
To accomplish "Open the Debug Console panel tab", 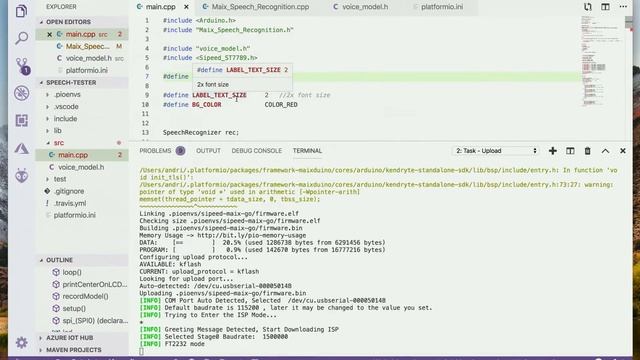I will (x=257, y=151).
